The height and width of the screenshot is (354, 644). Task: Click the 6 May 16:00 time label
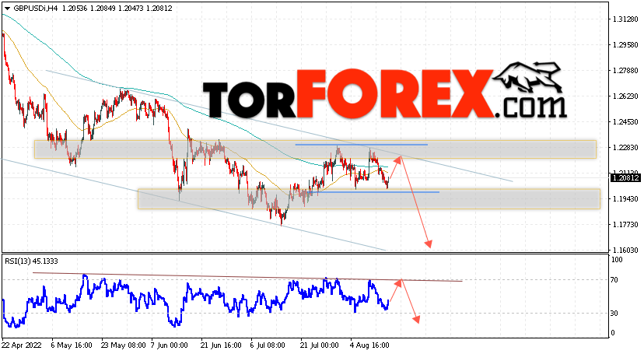72,345
